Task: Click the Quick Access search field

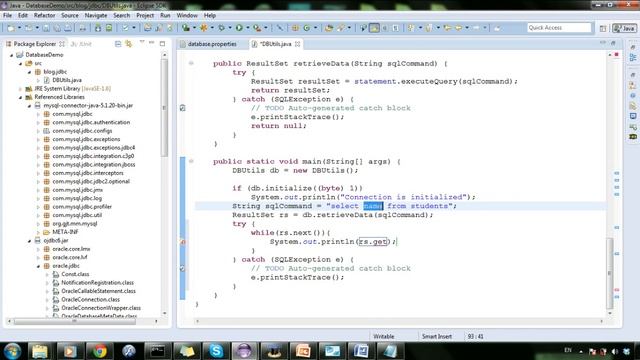Action: coord(559,27)
